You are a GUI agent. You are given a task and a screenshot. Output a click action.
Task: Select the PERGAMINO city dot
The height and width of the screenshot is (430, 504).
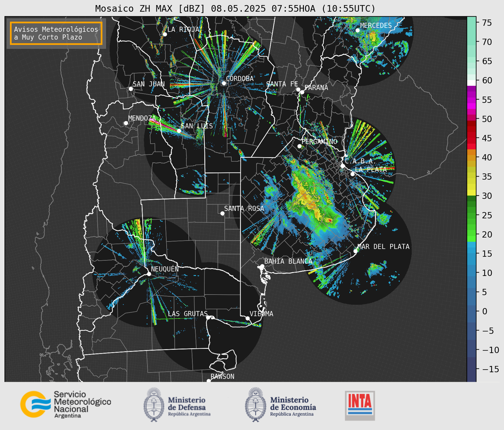click(x=299, y=146)
